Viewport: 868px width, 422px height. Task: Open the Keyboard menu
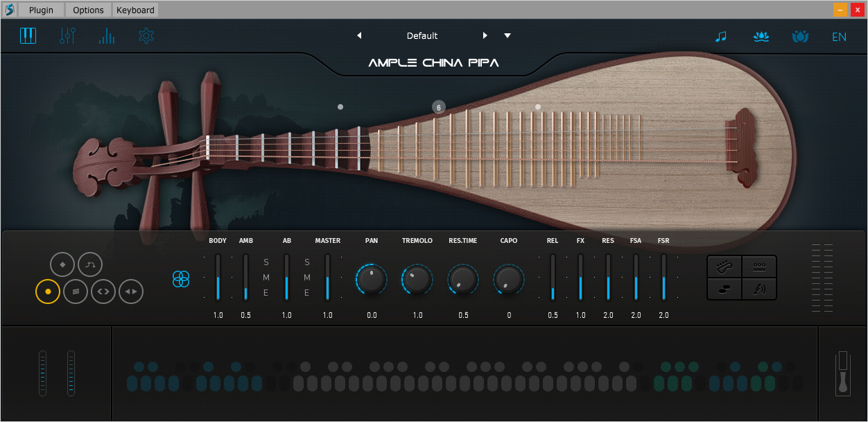(x=135, y=10)
